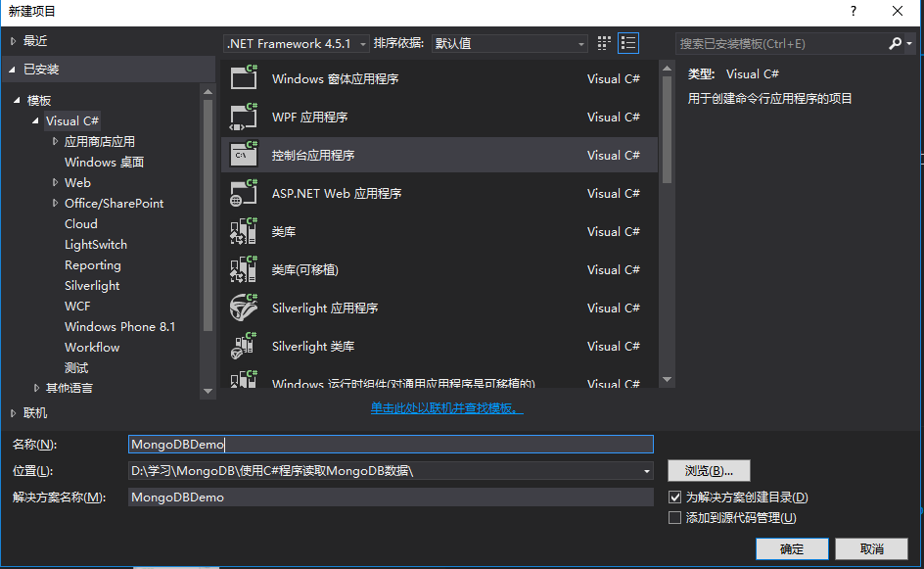This screenshot has width=924, height=569.
Task: Check 添加到源代码管理 checkbox
Action: pos(674,518)
